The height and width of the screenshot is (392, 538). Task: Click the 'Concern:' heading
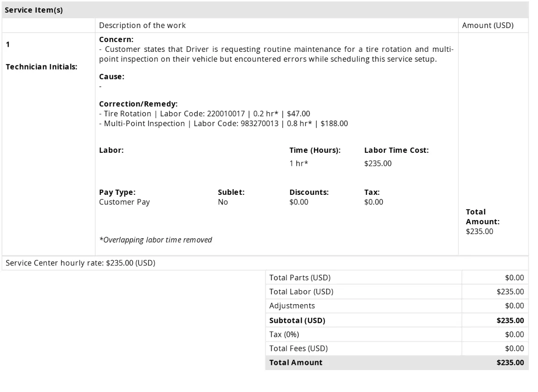116,39
